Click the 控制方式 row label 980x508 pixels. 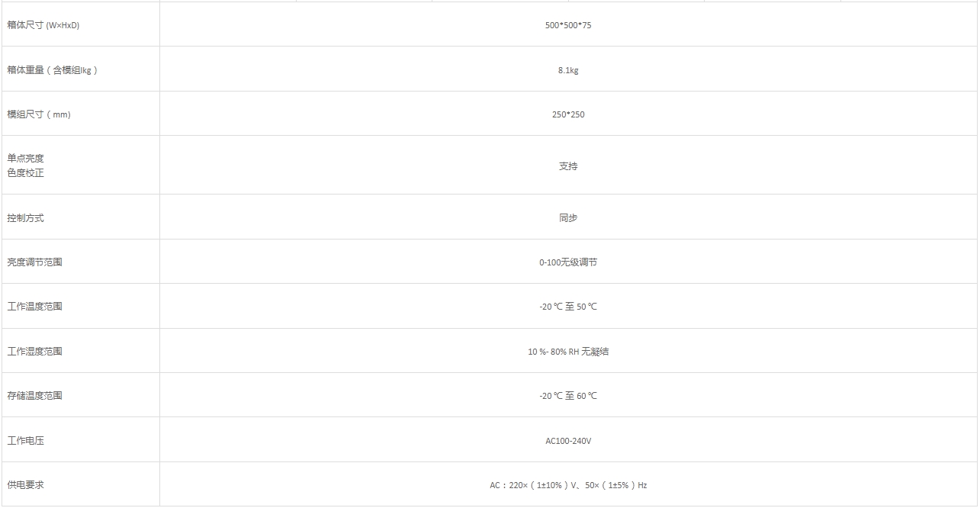pyautogui.click(x=26, y=218)
